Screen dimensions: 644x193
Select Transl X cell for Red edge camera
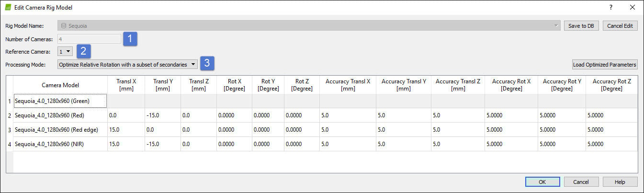coord(126,130)
